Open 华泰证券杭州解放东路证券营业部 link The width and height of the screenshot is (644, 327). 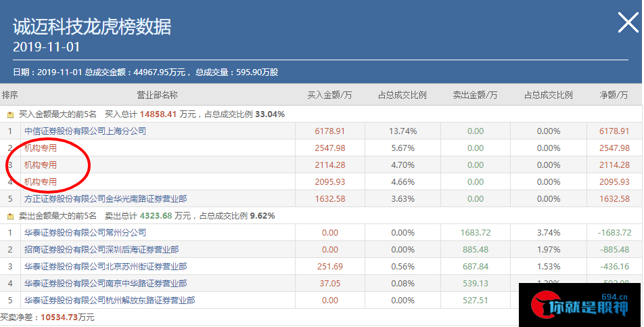[x=110, y=301]
